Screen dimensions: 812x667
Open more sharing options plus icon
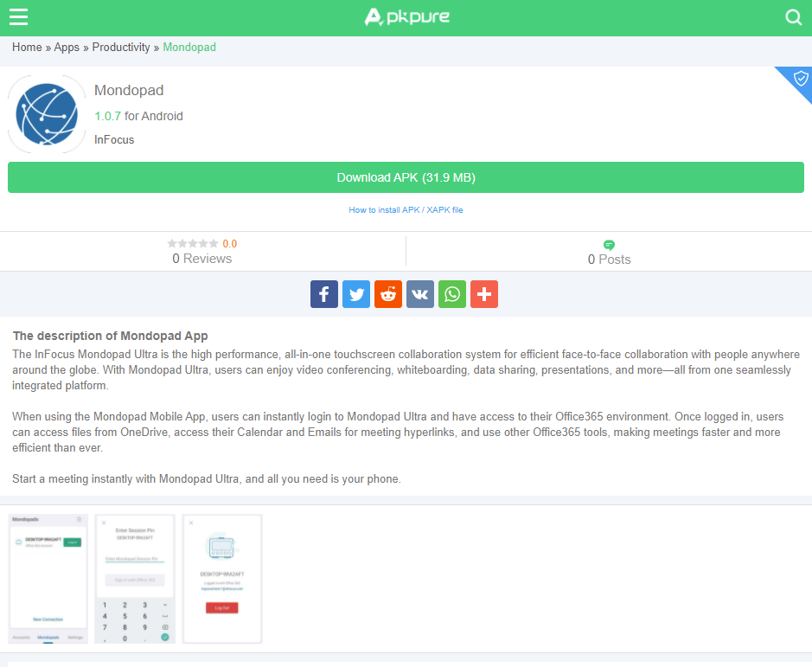pyautogui.click(x=484, y=294)
